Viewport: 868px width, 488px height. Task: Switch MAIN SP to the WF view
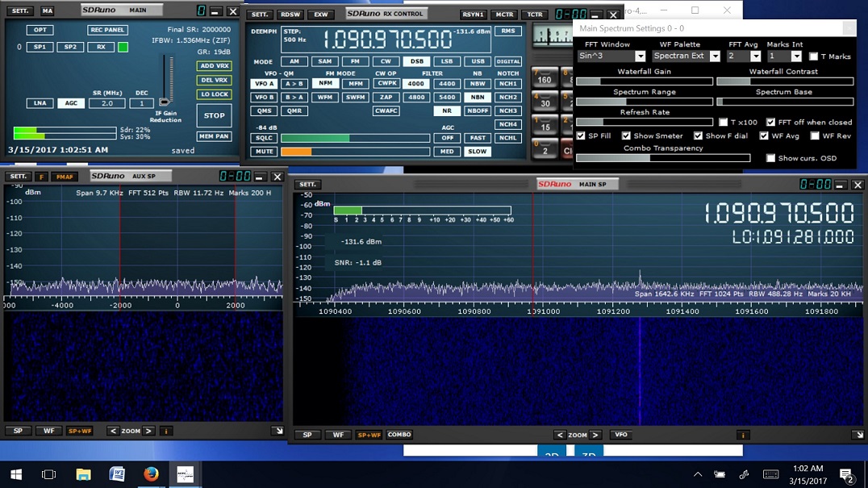pyautogui.click(x=338, y=435)
